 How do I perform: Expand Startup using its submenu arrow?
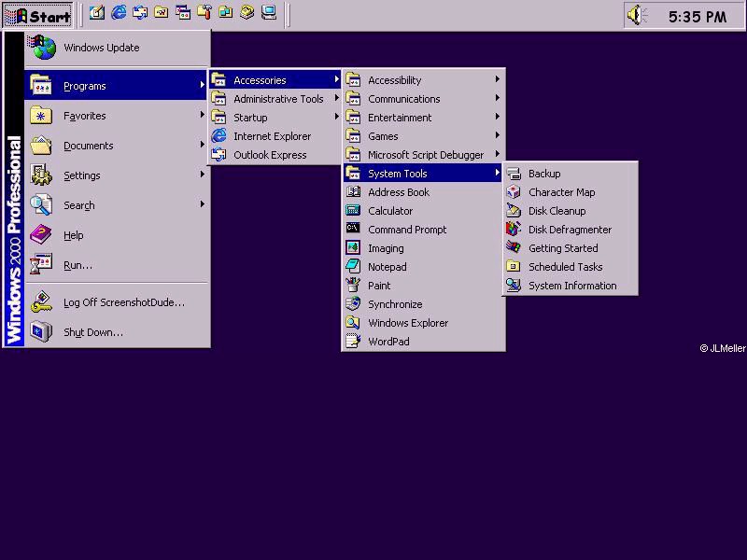pos(336,117)
